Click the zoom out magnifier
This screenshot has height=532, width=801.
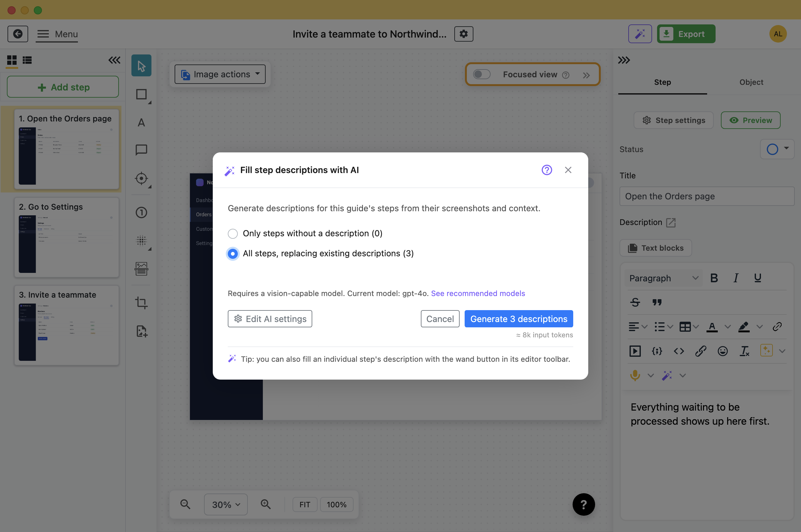point(185,504)
